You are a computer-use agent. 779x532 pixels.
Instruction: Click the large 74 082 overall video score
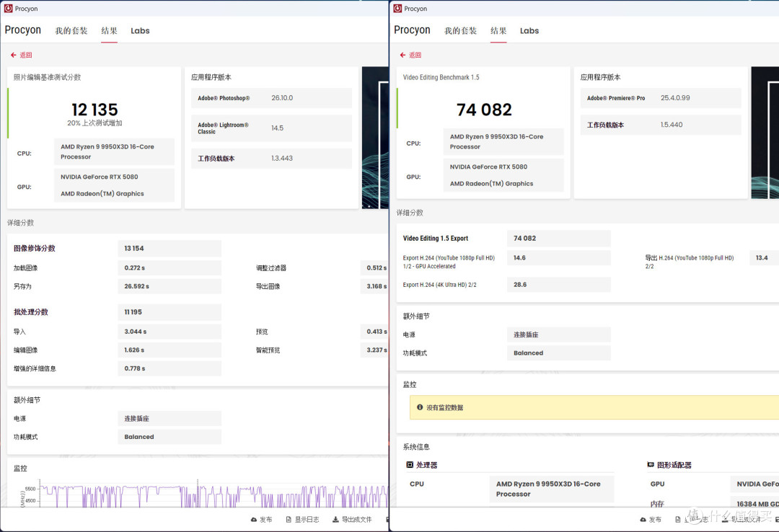[485, 110]
